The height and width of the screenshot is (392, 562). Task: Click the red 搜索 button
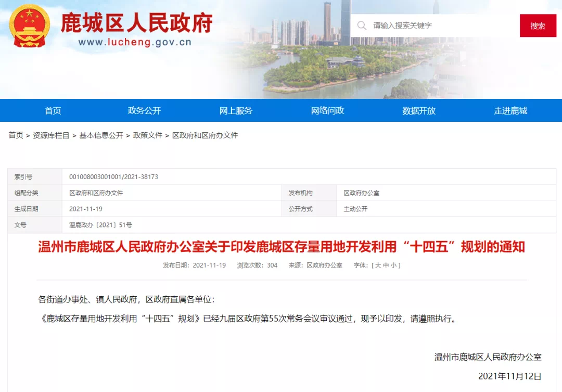[538, 26]
